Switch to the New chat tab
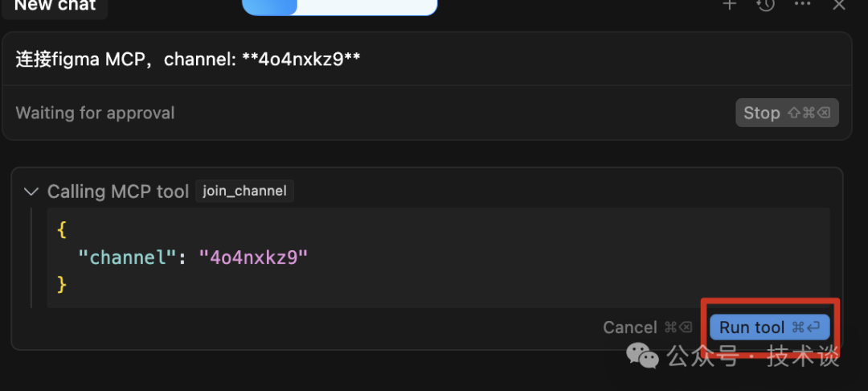Screen dimensions: 868x391 tap(55, 6)
